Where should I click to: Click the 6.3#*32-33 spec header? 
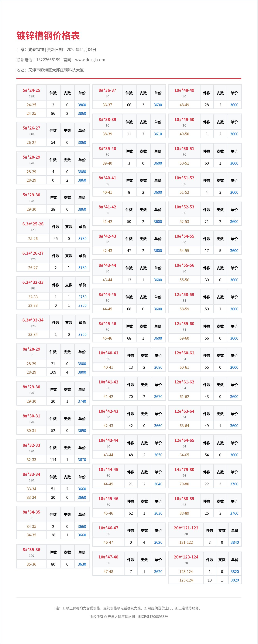tap(33, 282)
